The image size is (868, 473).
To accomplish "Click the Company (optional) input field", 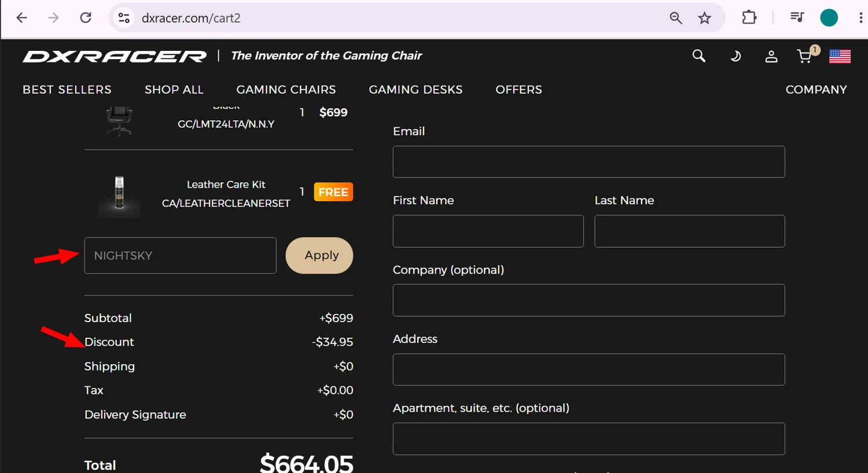I will point(589,300).
